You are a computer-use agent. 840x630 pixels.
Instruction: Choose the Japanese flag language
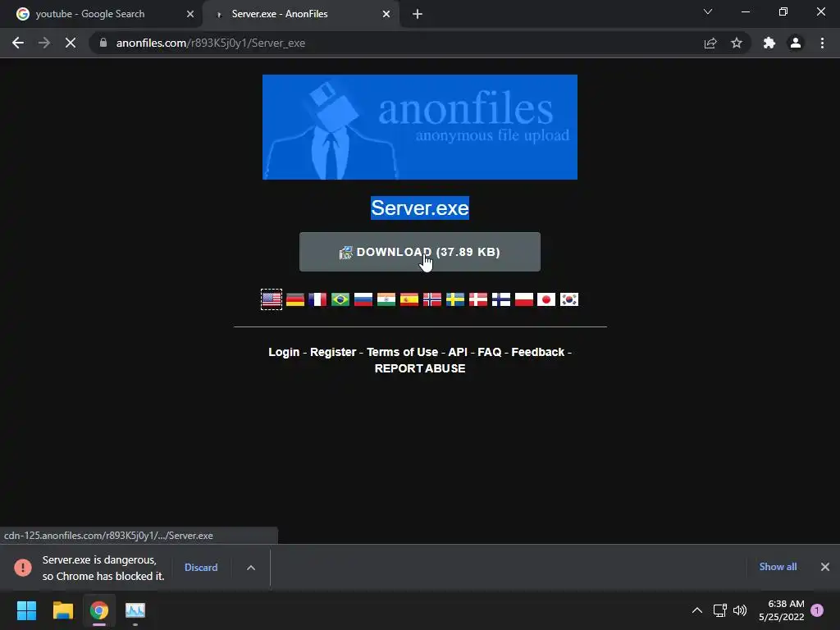pyautogui.click(x=546, y=299)
